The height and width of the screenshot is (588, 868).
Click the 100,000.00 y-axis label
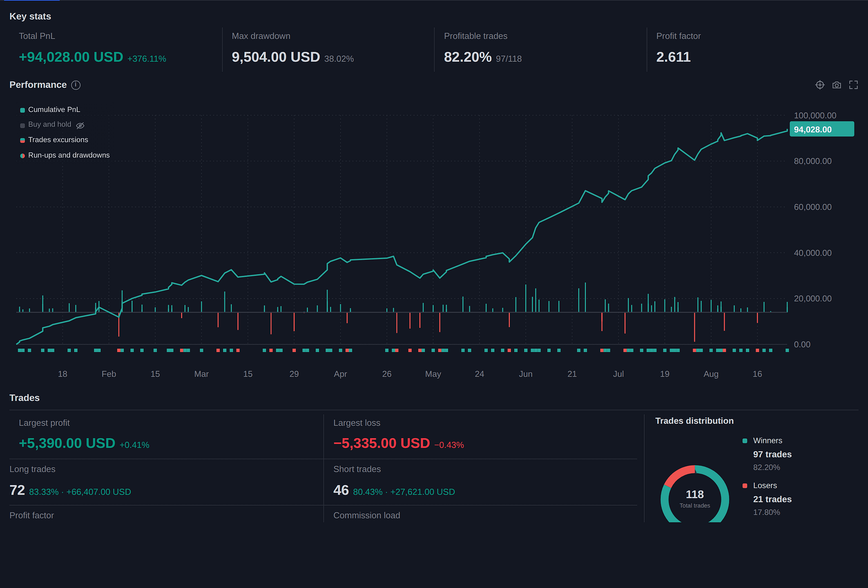(x=814, y=116)
